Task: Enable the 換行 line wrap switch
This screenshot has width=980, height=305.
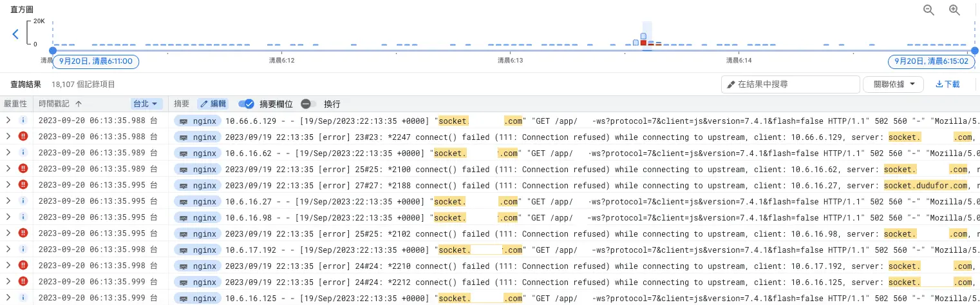Action: point(308,104)
